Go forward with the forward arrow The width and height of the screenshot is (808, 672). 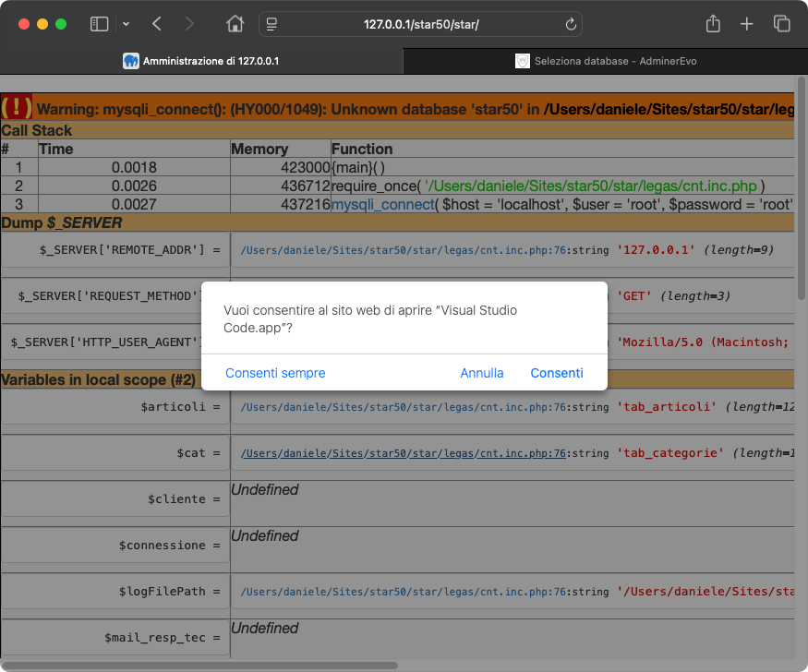click(x=189, y=24)
